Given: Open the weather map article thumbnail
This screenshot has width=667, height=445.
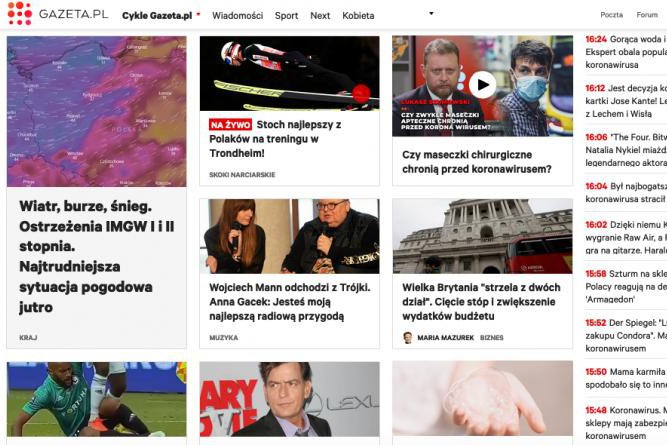Looking at the screenshot, I should (97, 111).
